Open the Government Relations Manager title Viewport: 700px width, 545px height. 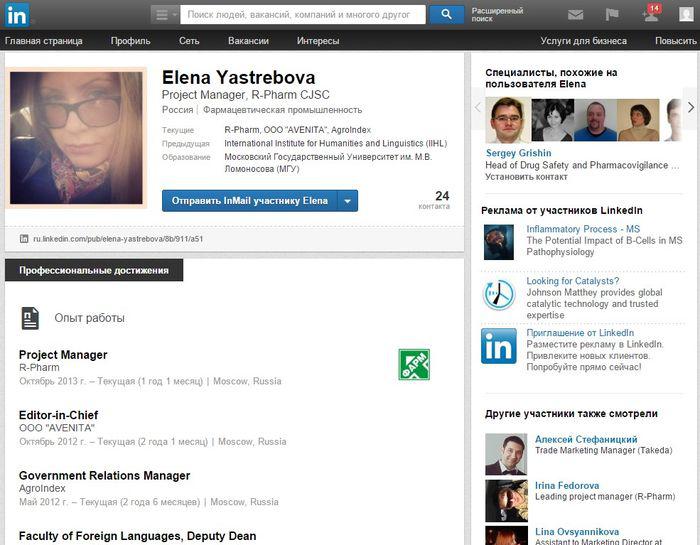pyautogui.click(x=104, y=475)
